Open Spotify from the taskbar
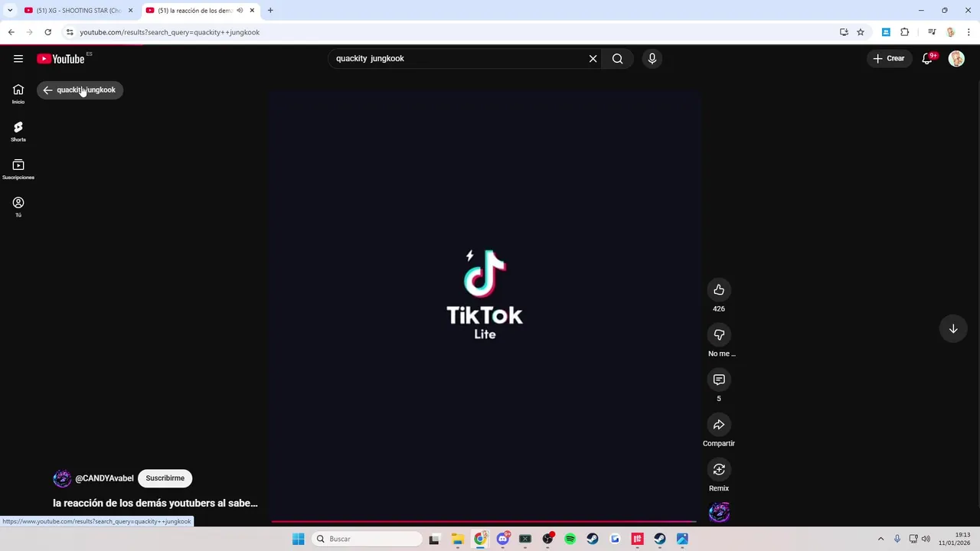980x551 pixels. [570, 539]
